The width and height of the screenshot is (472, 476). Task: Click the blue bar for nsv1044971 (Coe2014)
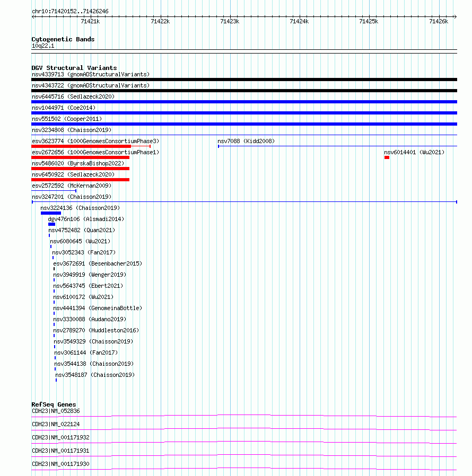(x=244, y=113)
